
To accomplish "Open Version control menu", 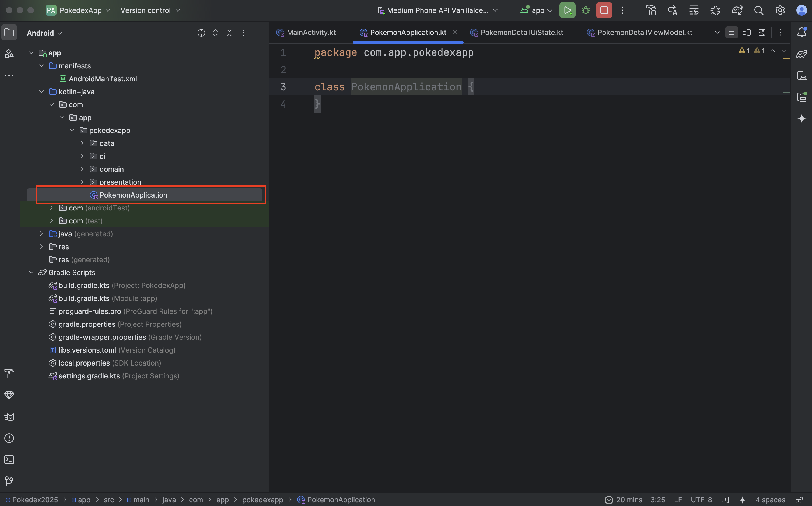I will tap(150, 10).
